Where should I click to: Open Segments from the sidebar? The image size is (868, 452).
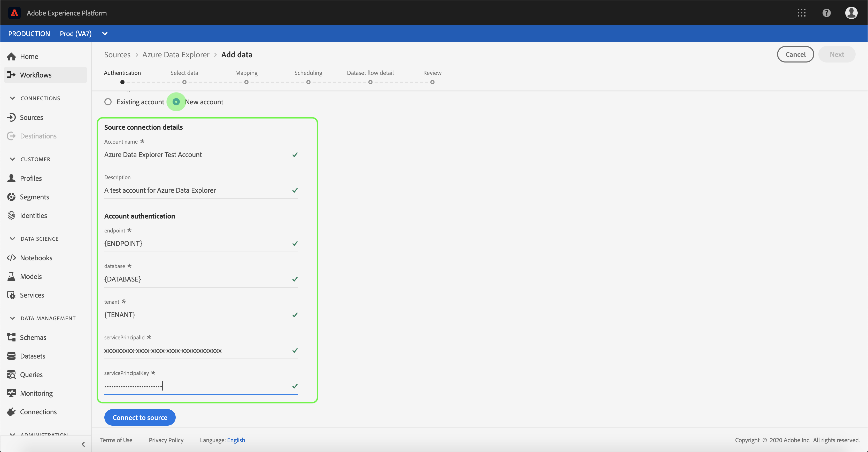click(34, 197)
